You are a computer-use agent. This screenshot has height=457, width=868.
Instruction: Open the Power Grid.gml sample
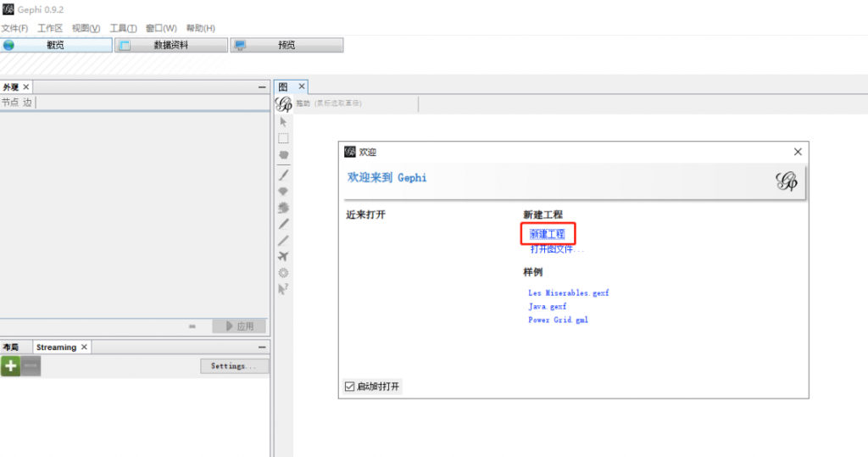pyautogui.click(x=558, y=320)
